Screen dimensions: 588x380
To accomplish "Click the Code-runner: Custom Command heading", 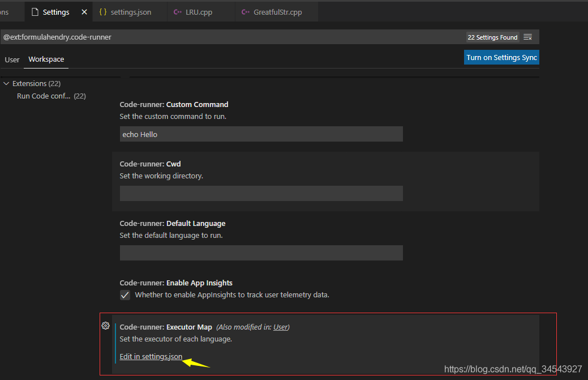I will (174, 105).
